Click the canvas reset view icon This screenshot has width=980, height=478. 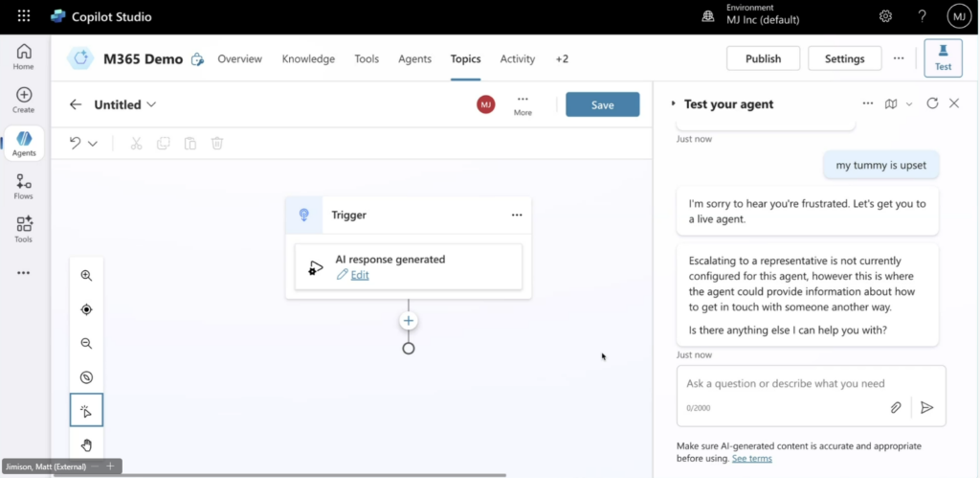[86, 376]
